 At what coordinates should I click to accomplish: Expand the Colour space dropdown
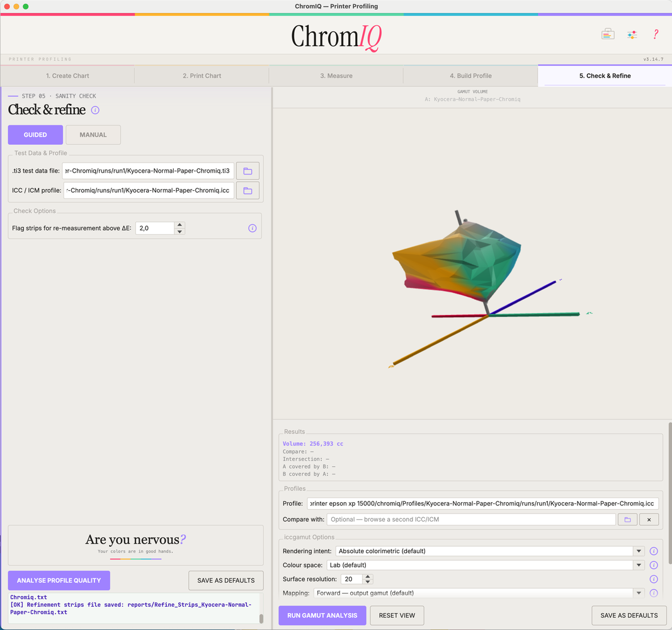639,565
